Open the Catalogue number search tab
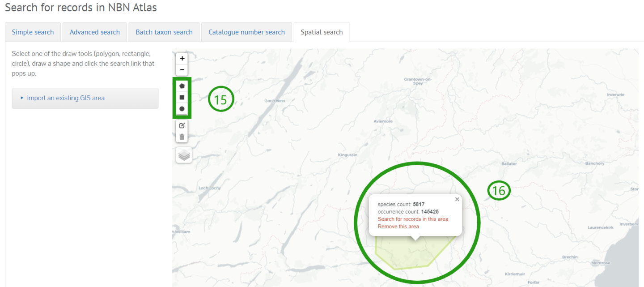This screenshot has height=287, width=644. pyautogui.click(x=246, y=32)
